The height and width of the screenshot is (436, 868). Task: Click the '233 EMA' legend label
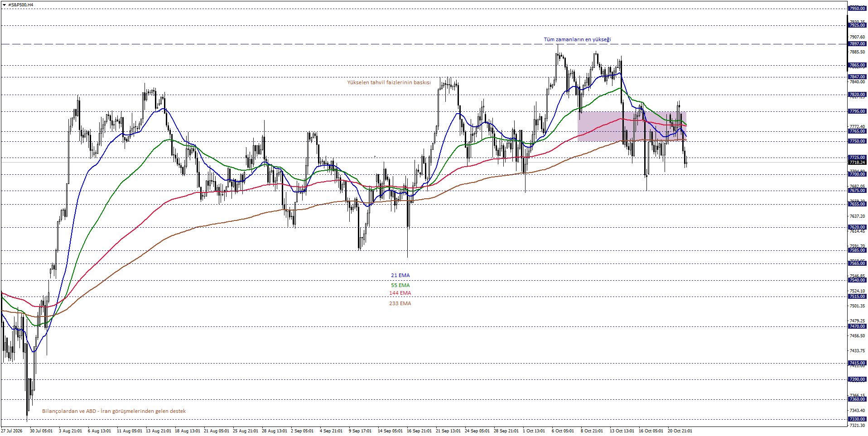tap(400, 303)
